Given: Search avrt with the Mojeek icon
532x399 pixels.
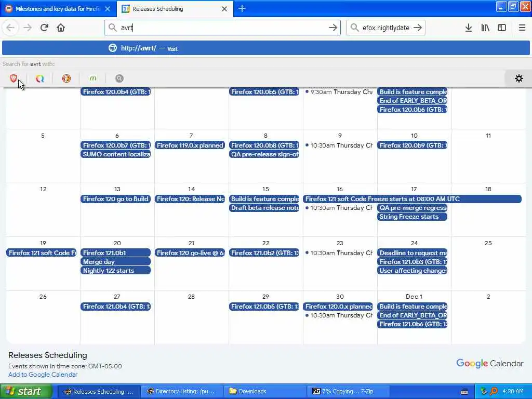Looking at the screenshot, I should 92,78.
